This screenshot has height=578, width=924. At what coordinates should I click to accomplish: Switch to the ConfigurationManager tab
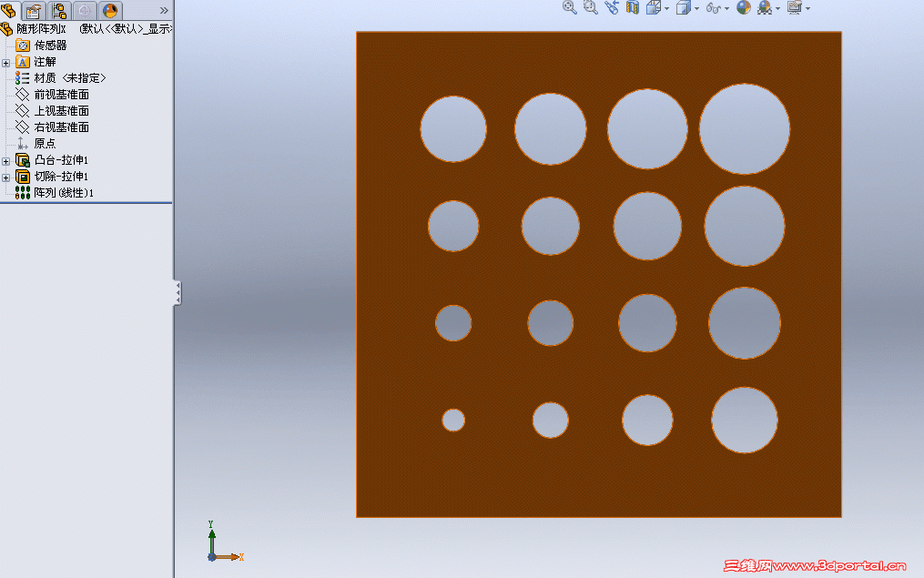[x=56, y=10]
